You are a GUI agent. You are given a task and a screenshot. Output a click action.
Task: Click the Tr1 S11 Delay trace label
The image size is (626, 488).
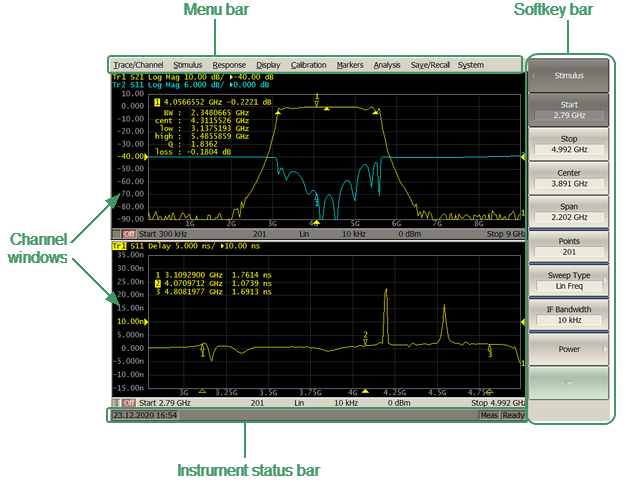pyautogui.click(x=186, y=246)
